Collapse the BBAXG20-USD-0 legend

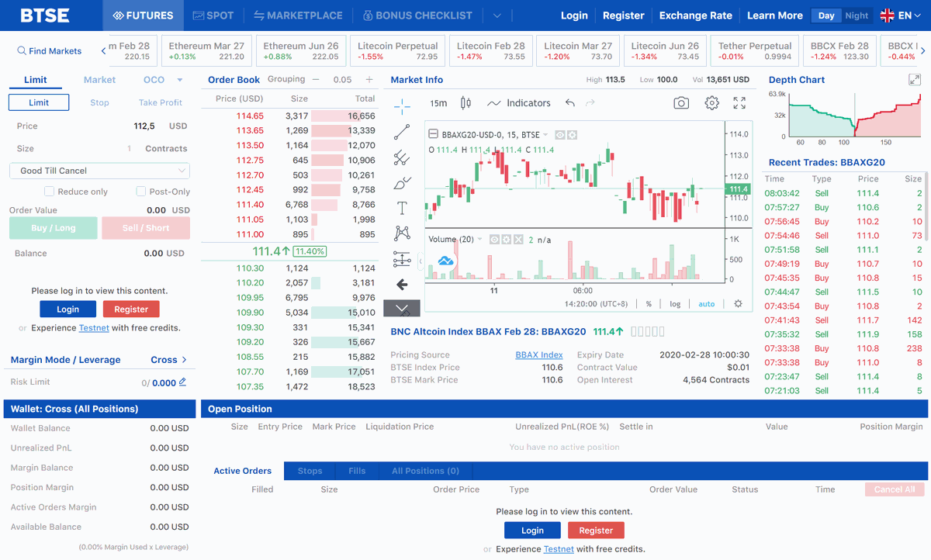point(433,134)
